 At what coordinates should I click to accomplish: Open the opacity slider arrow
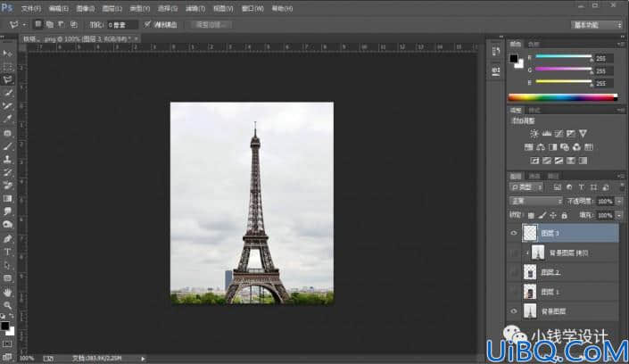[619, 201]
